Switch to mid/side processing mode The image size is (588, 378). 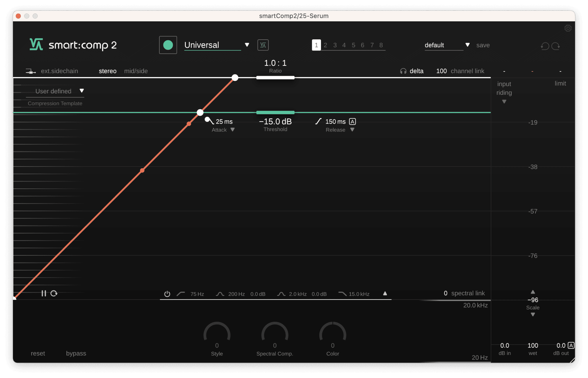coord(136,71)
